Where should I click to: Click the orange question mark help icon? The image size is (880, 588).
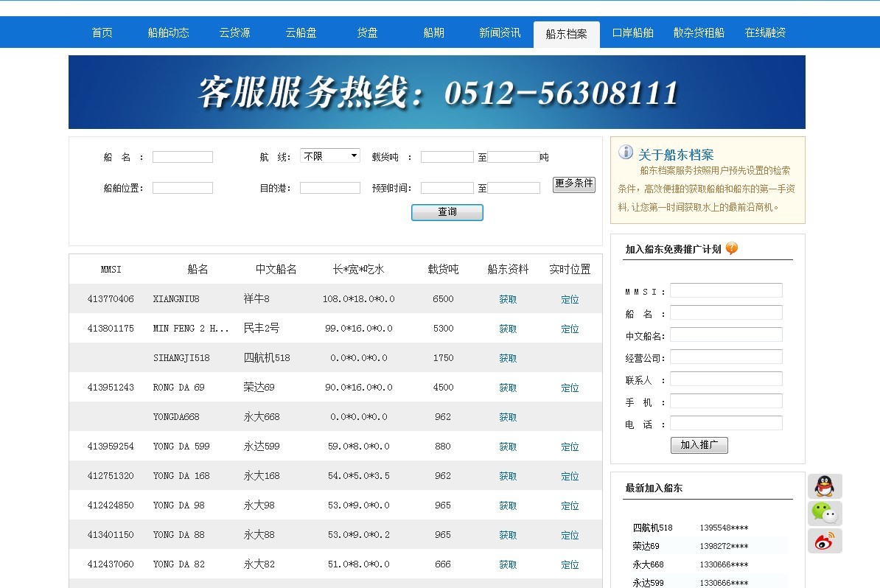click(x=731, y=248)
